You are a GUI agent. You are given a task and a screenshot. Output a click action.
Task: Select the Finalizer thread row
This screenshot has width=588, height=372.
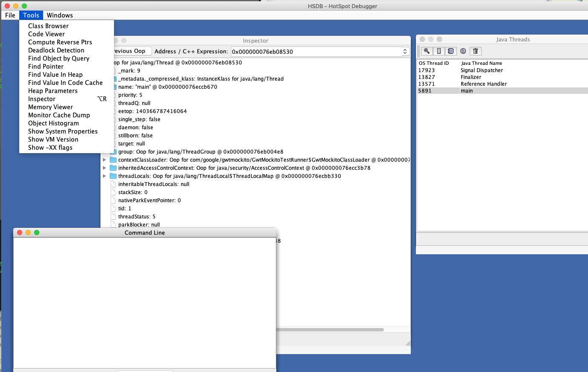click(x=471, y=77)
